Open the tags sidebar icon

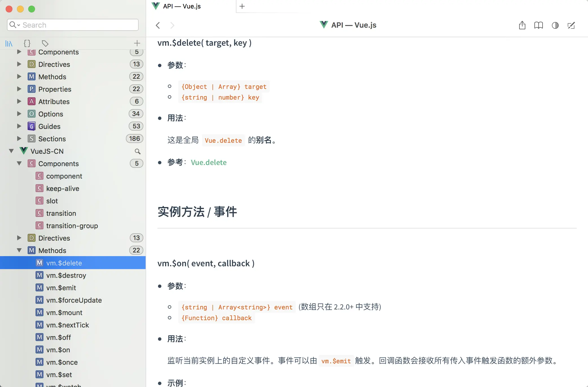click(45, 43)
